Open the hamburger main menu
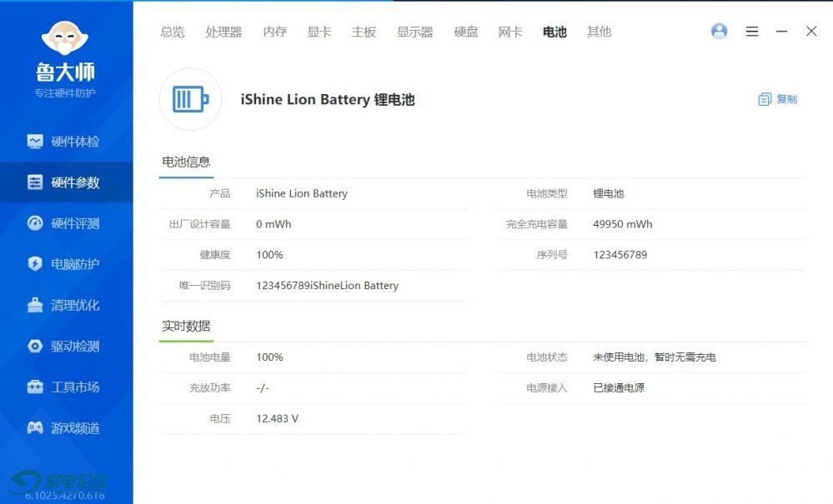Viewport: 833px width, 504px height. click(752, 32)
